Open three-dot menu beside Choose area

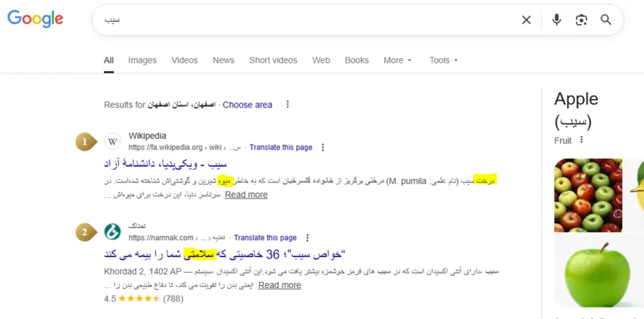pos(287,105)
